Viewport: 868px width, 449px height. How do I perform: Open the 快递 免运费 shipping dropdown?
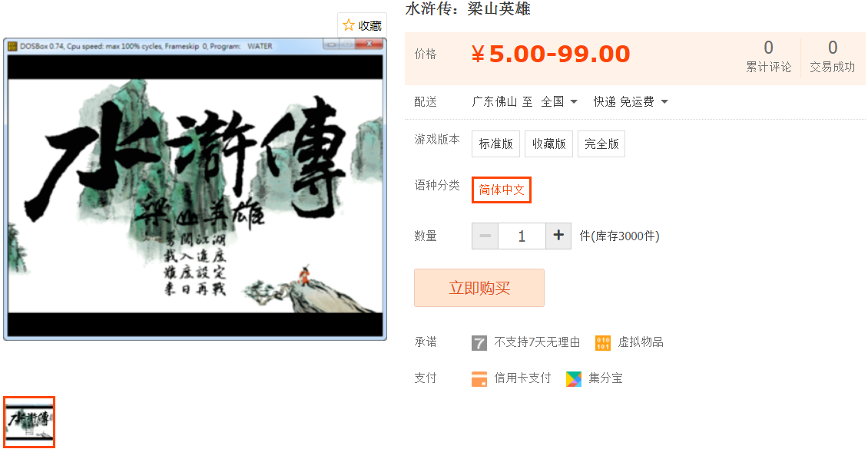click(x=631, y=102)
